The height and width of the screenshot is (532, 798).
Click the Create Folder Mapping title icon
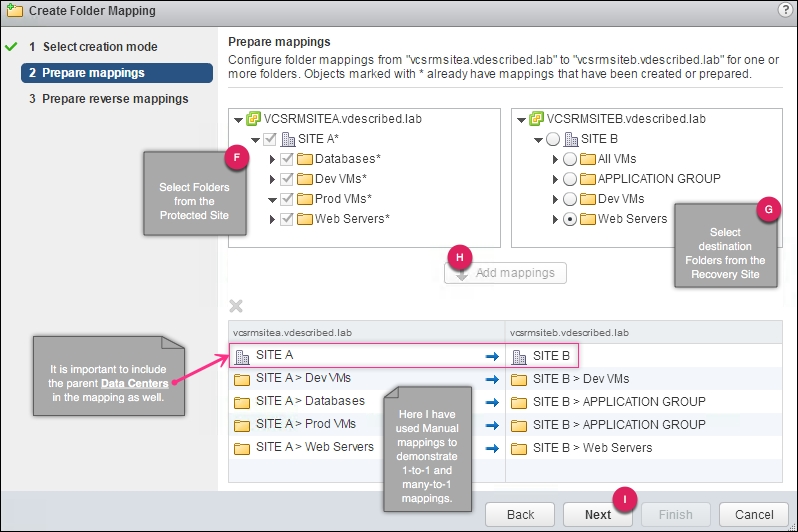14,10
